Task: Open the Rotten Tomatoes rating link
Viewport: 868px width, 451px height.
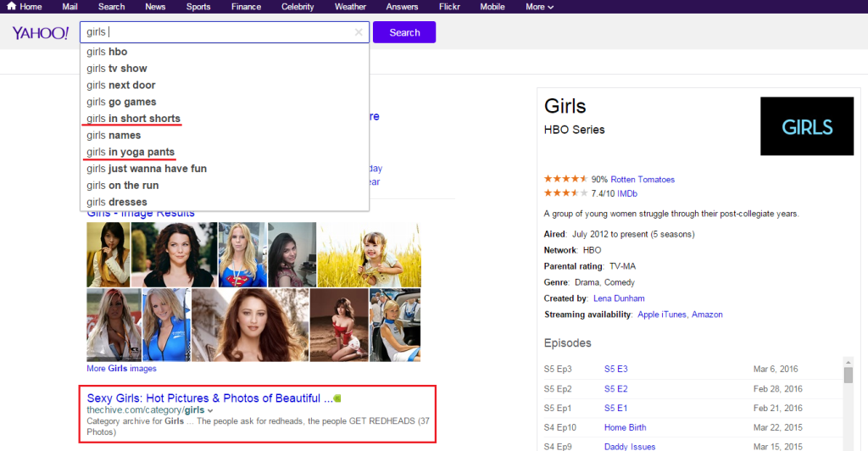Action: tap(643, 180)
